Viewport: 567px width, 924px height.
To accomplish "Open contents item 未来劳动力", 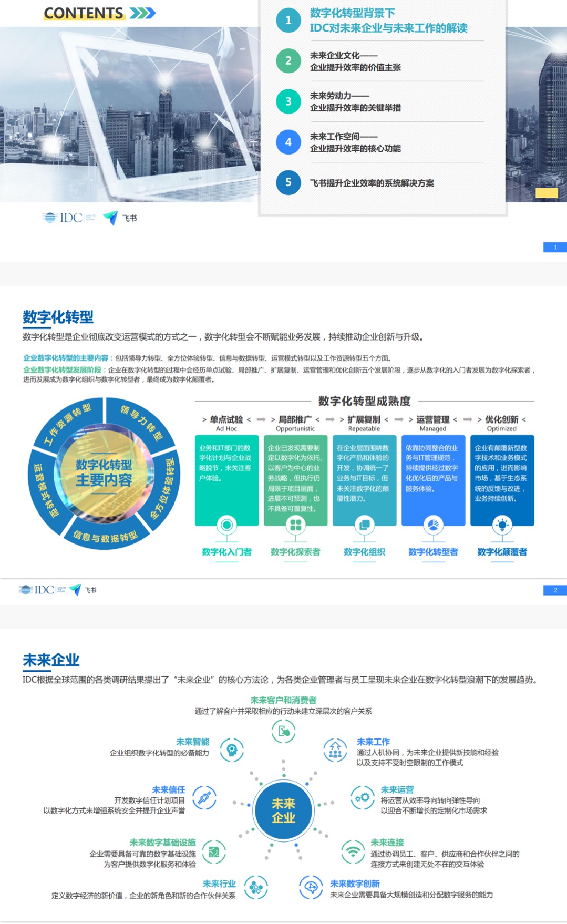I will click(x=355, y=102).
